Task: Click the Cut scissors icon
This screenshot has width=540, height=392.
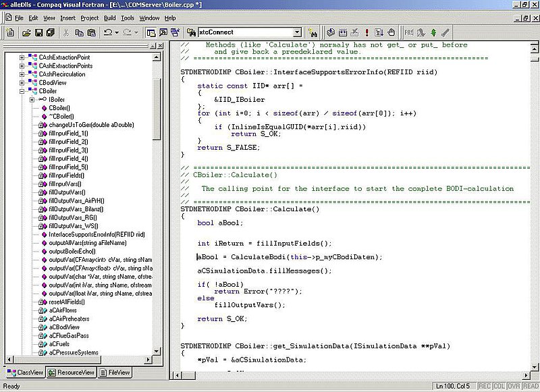Action: pos(67,32)
